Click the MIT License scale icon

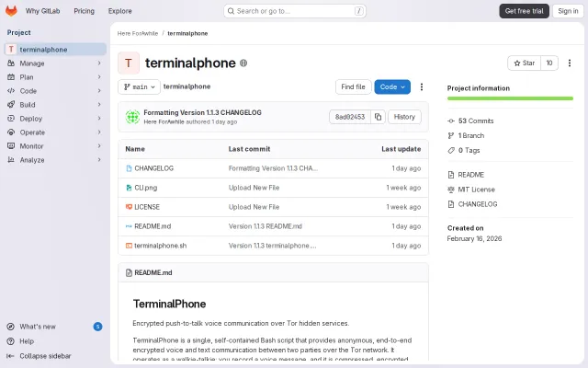451,190
